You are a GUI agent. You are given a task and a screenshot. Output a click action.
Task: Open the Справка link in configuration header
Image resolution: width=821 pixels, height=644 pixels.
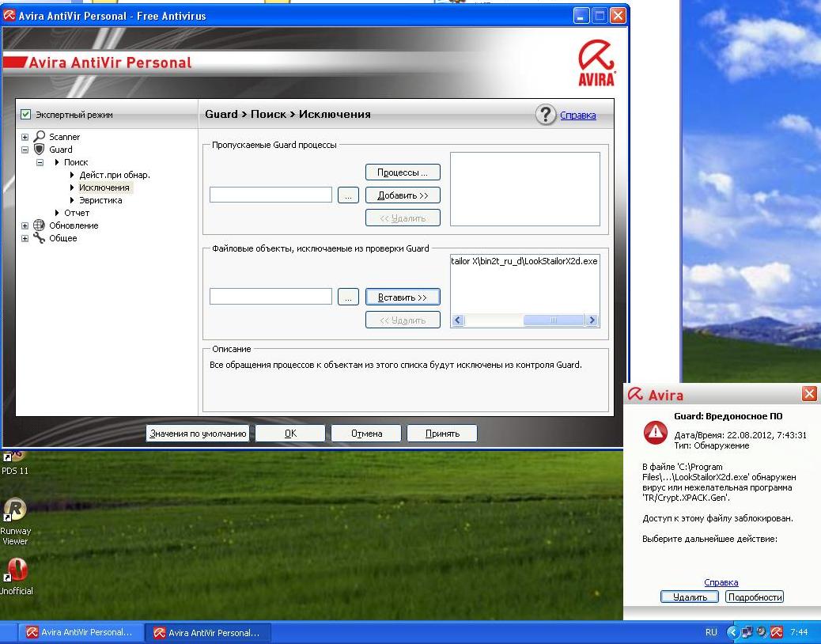[x=578, y=116]
